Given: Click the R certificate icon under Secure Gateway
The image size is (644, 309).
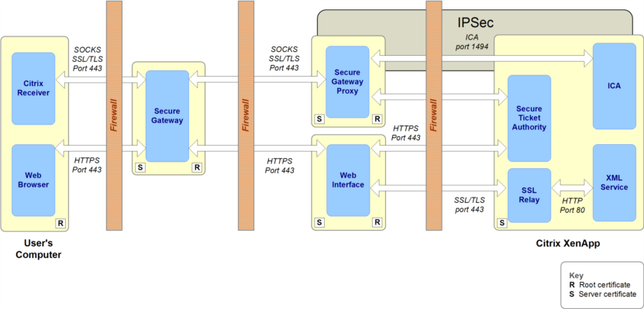Looking at the screenshot, I should 197,167.
